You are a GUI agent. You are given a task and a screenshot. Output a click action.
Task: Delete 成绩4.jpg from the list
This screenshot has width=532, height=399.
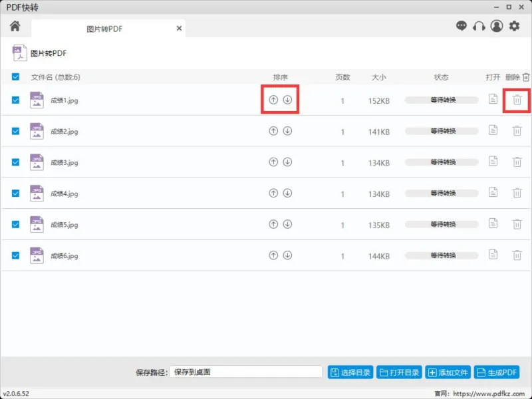[x=517, y=193]
